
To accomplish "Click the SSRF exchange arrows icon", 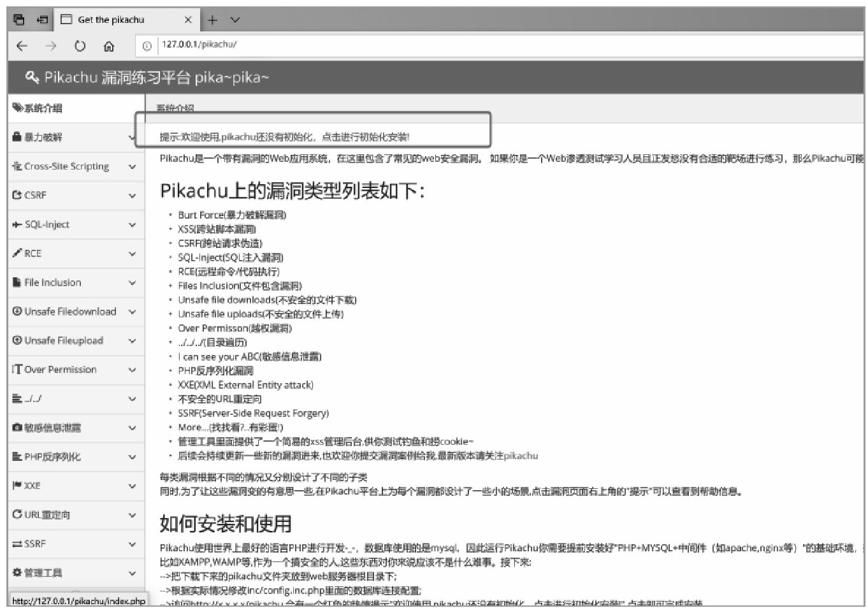I will click(17, 544).
